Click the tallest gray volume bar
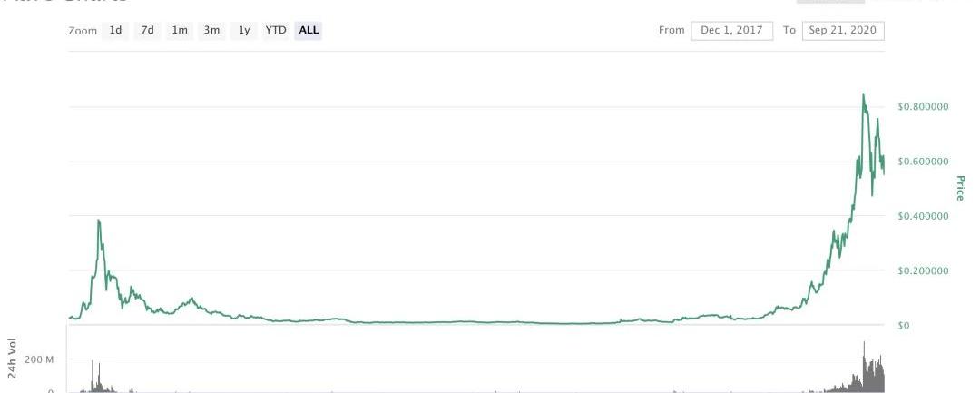980x393 pixels. [865, 367]
